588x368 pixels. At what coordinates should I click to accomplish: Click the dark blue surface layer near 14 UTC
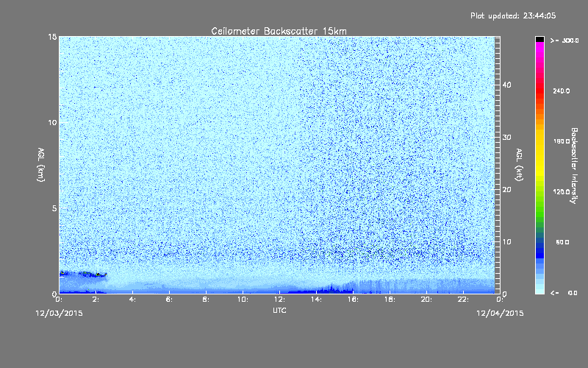click(319, 290)
